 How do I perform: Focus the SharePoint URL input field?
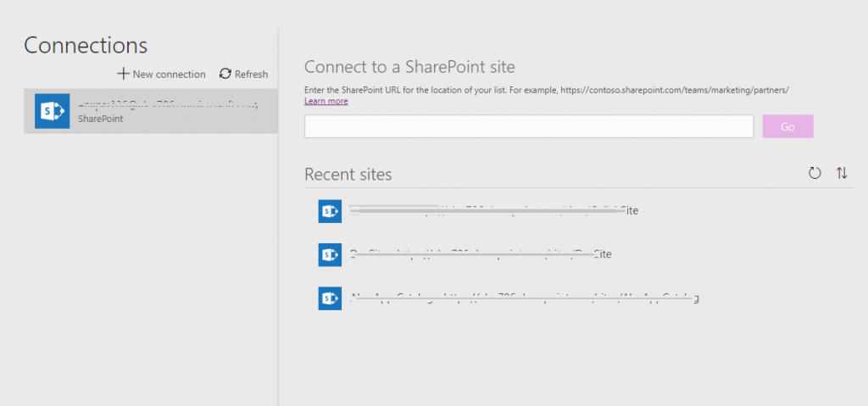(529, 126)
